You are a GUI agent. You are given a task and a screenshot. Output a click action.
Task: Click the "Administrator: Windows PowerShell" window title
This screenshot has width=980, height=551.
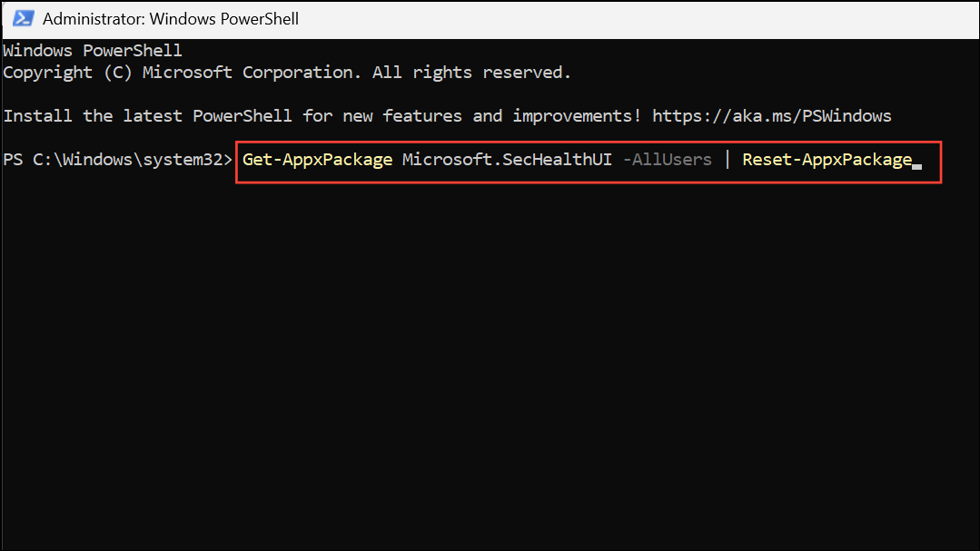click(x=171, y=18)
